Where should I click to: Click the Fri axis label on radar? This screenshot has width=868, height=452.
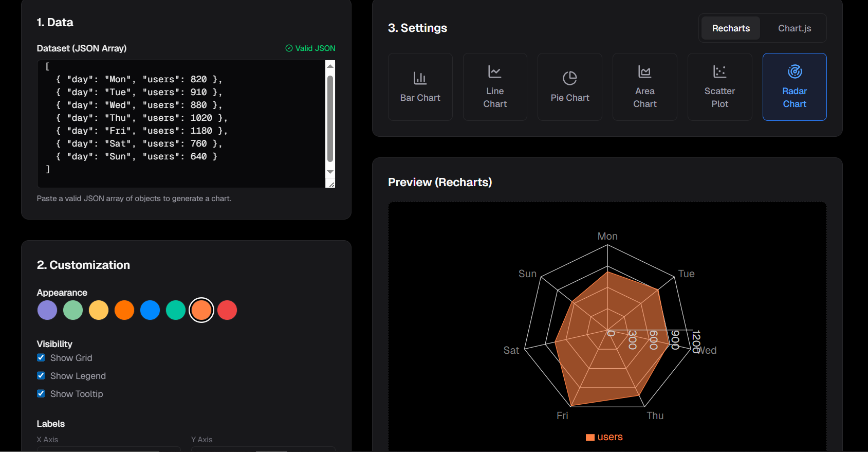pos(562,415)
